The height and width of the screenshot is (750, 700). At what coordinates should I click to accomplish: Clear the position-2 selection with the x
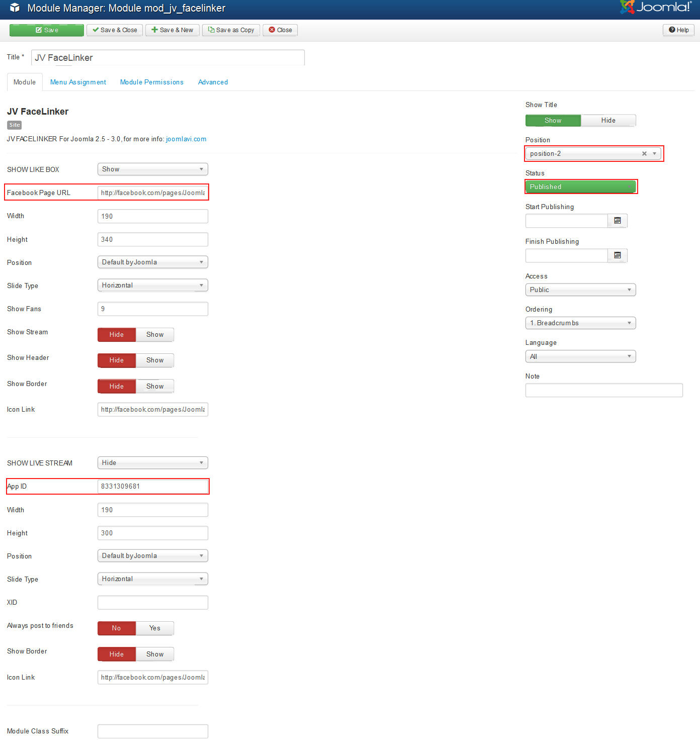(x=644, y=154)
